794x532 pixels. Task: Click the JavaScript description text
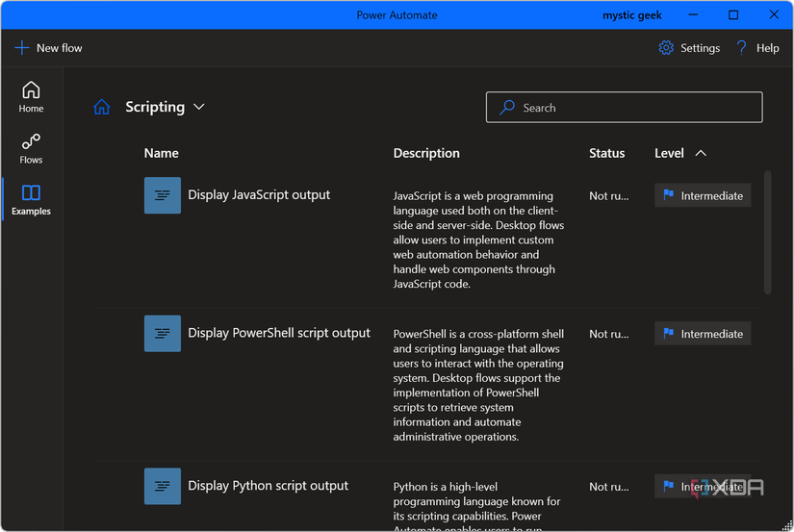click(x=478, y=240)
